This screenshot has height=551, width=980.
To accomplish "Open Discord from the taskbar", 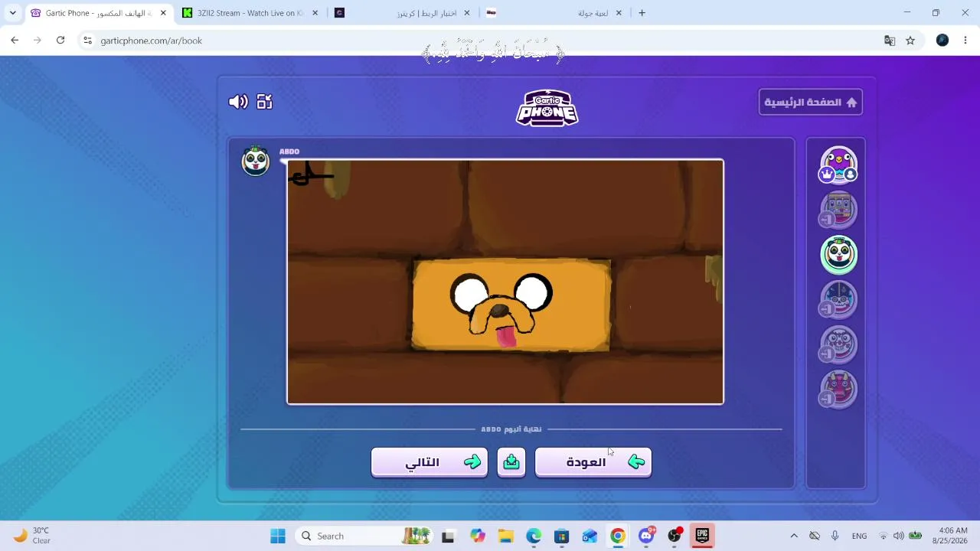I will pos(646,536).
